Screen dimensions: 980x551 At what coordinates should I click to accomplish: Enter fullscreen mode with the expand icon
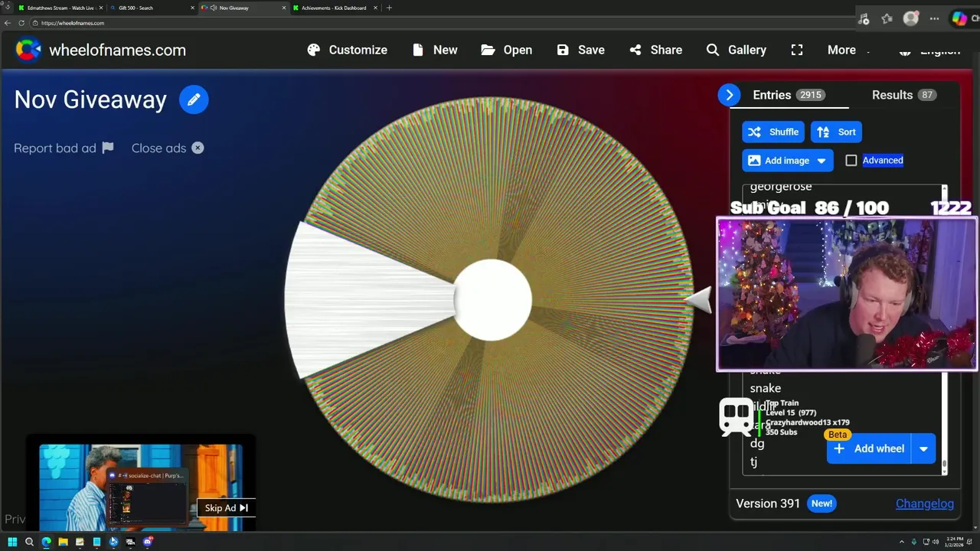pyautogui.click(x=797, y=50)
